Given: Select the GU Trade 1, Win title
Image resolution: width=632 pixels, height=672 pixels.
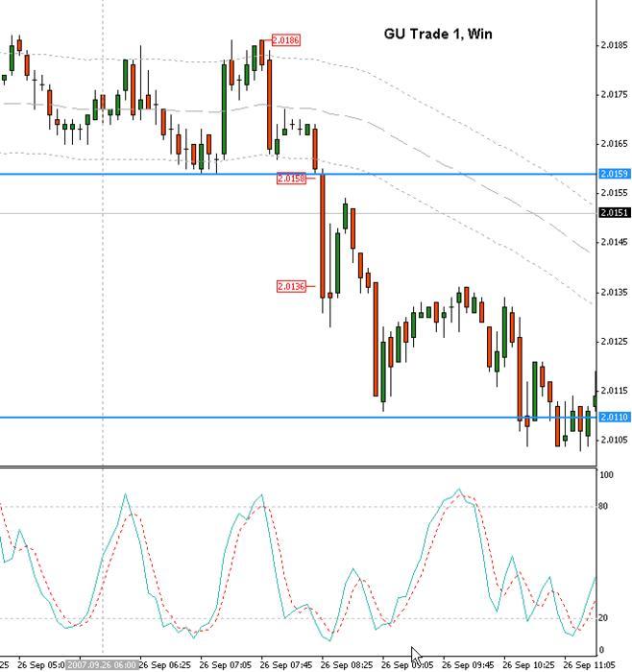Looking at the screenshot, I should point(438,34).
